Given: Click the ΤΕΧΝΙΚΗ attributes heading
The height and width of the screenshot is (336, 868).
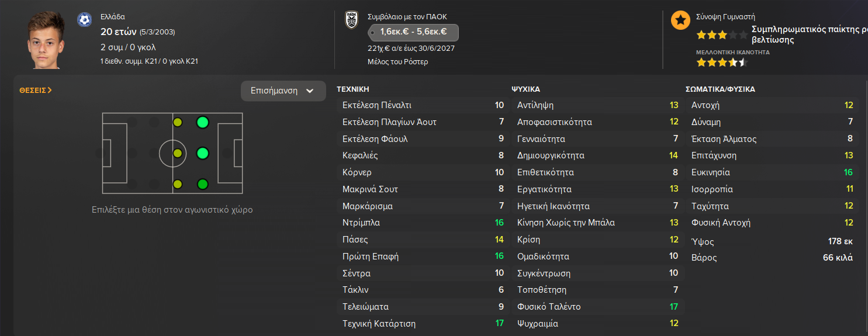Looking at the screenshot, I should pos(352,89).
